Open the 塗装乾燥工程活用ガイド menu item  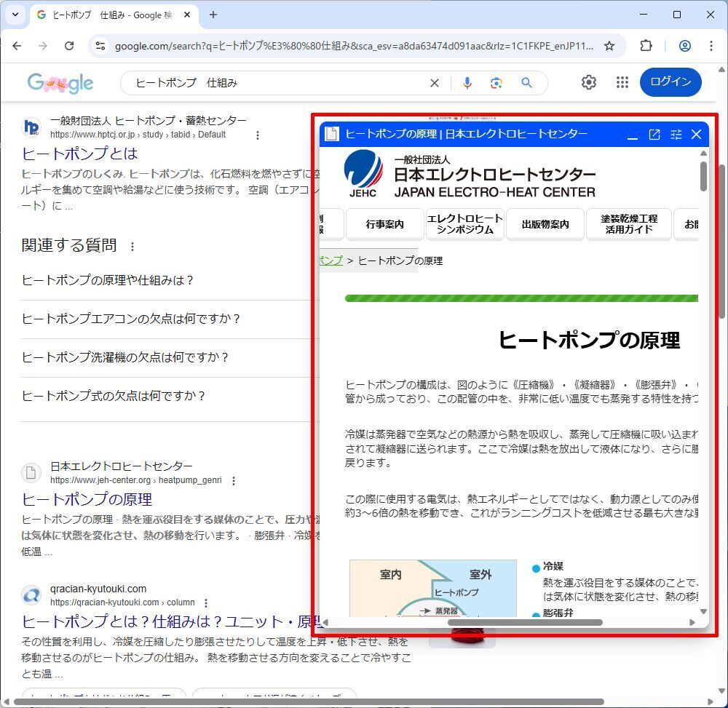[x=629, y=225]
